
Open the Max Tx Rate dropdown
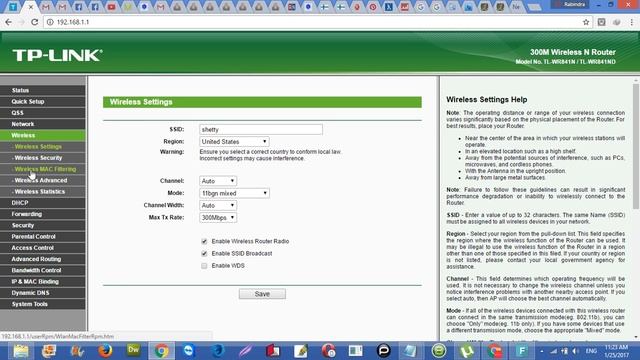(218, 218)
